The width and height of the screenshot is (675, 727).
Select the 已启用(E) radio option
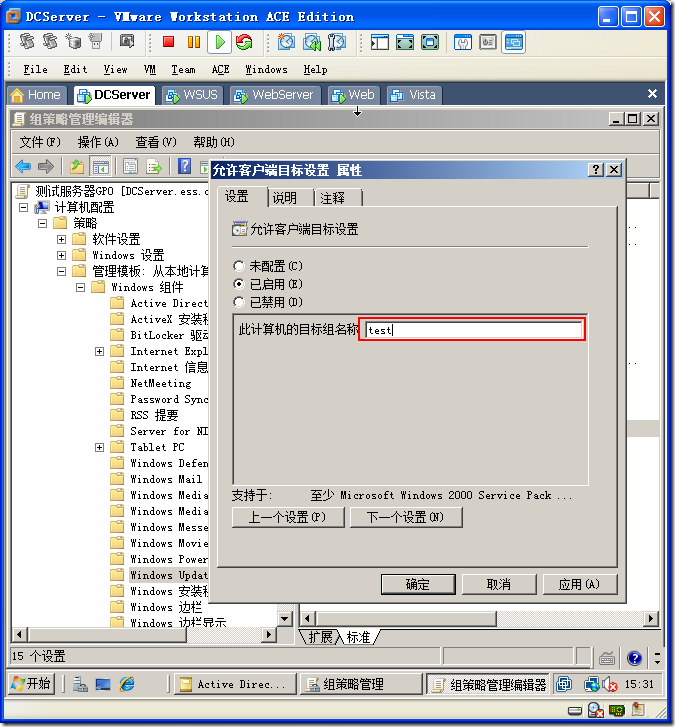coord(239,284)
